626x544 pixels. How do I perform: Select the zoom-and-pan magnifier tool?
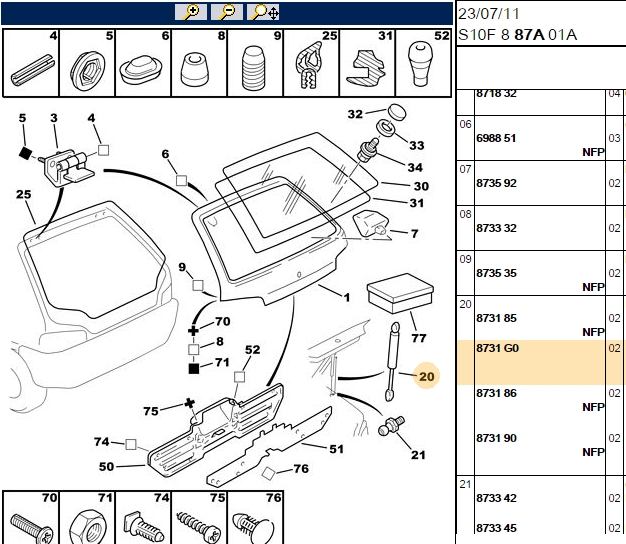(263, 12)
